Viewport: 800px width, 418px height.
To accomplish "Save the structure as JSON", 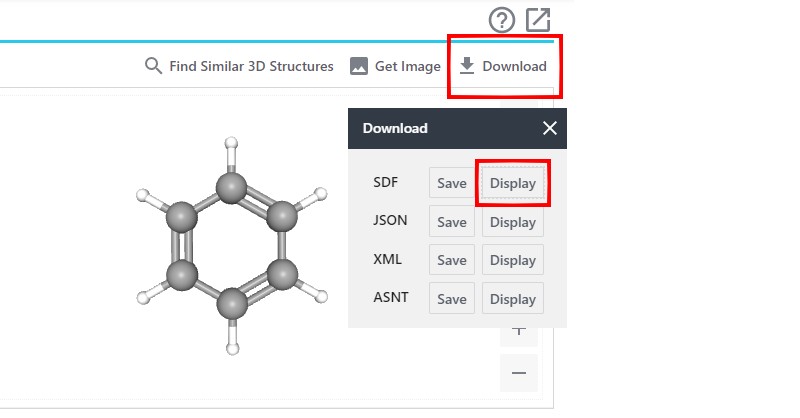I will 452,222.
